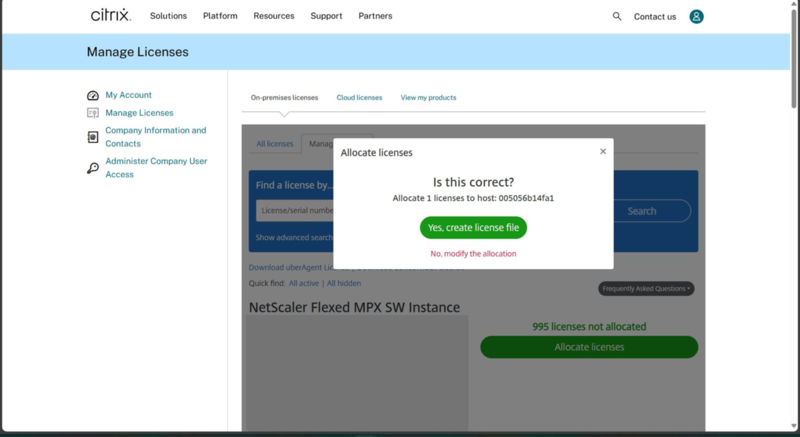The width and height of the screenshot is (800, 437).
Task: Click the 'Is this correct?' heading
Action: [x=473, y=182]
